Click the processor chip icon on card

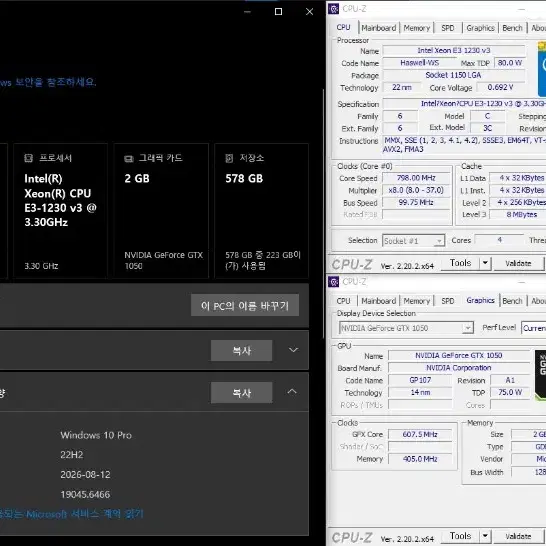29,158
